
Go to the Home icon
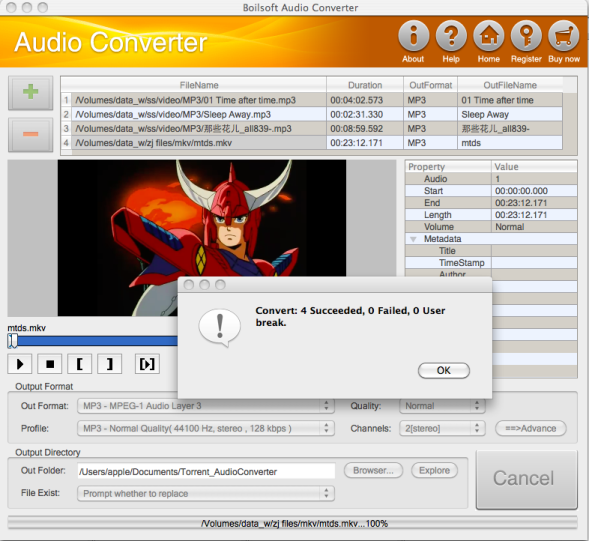point(489,36)
